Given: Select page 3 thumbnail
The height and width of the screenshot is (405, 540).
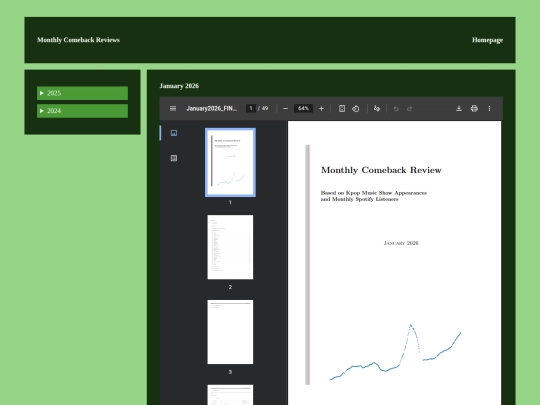Looking at the screenshot, I should tap(230, 332).
